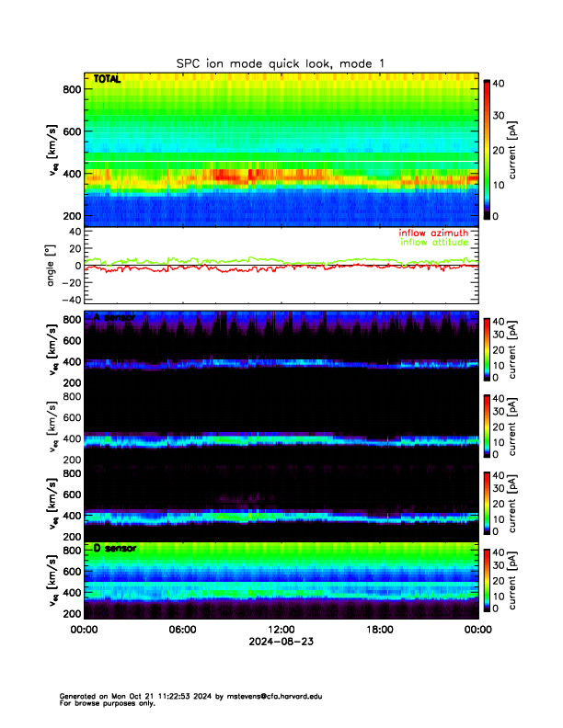Image resolution: width=563 pixels, height=728 pixels.
Task: Click the 'For browse purposes only.' footer note
Action: click(x=104, y=703)
